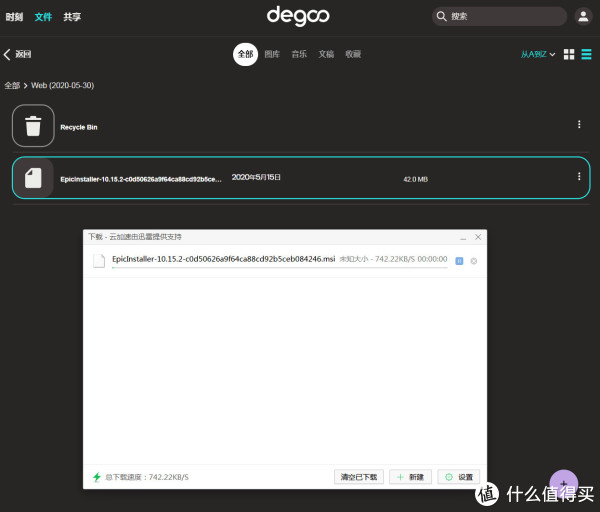
Task: Switch to grid view layout
Action: tap(569, 54)
